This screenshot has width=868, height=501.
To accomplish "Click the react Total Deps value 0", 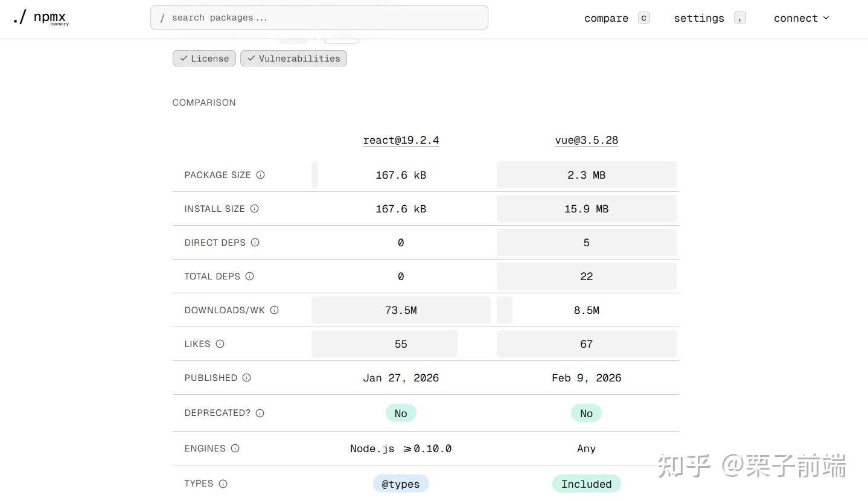I will (x=401, y=276).
